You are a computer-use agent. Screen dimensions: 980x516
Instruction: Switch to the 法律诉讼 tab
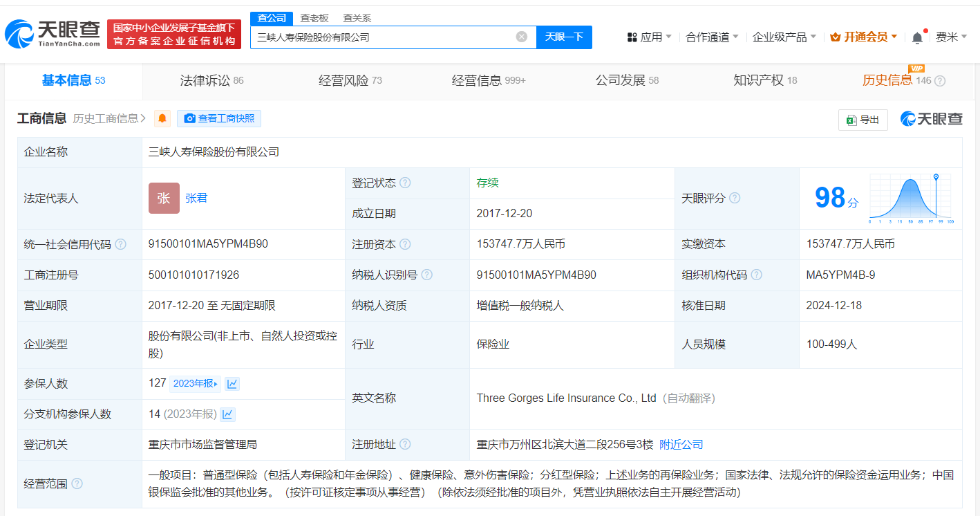(211, 81)
